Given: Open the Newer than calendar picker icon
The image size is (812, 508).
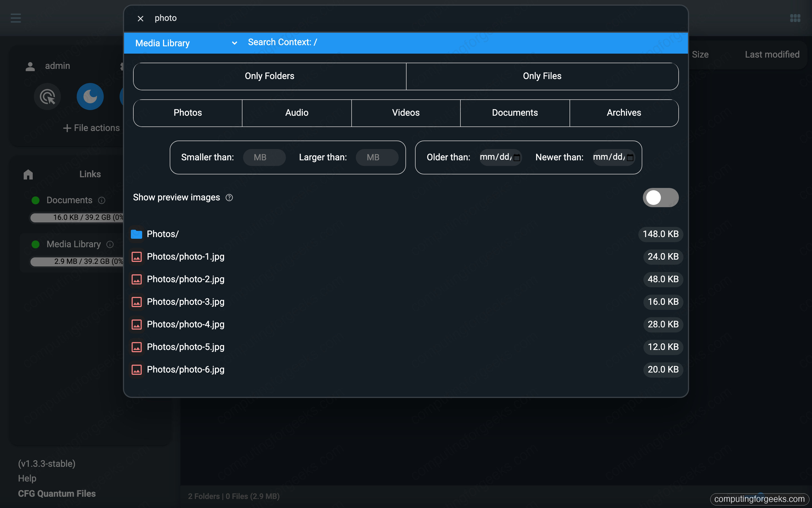Looking at the screenshot, I should coord(630,157).
